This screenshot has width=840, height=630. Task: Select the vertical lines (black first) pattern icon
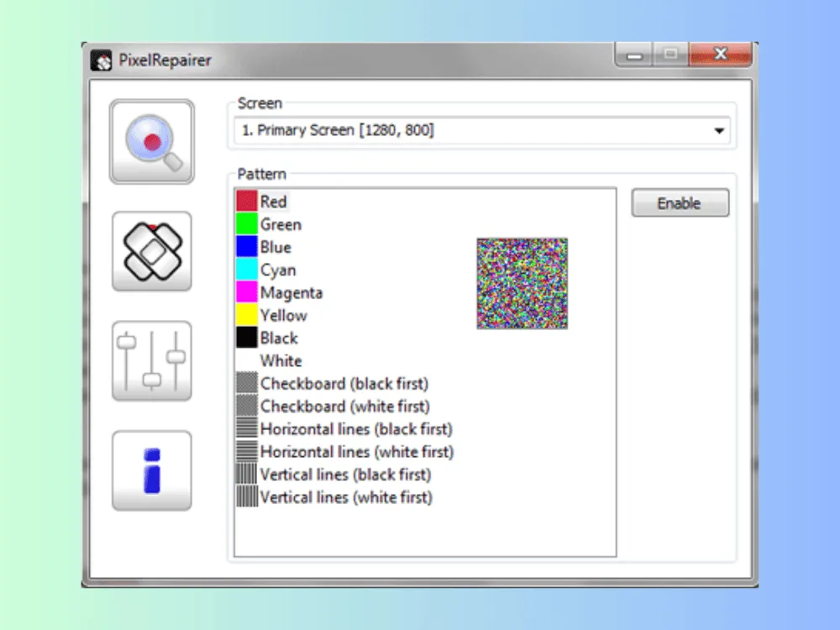(246, 475)
